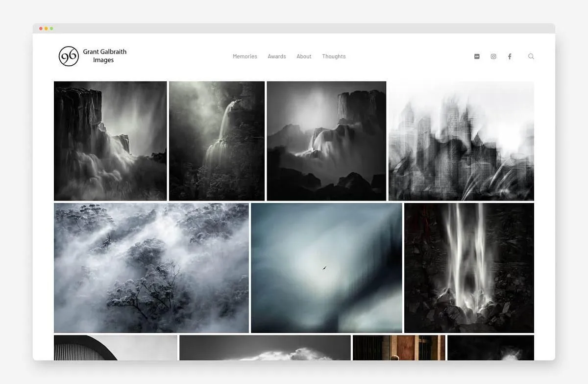Select the Grant Galbraith Images logo text
The width and height of the screenshot is (588, 384).
pyautogui.click(x=105, y=55)
